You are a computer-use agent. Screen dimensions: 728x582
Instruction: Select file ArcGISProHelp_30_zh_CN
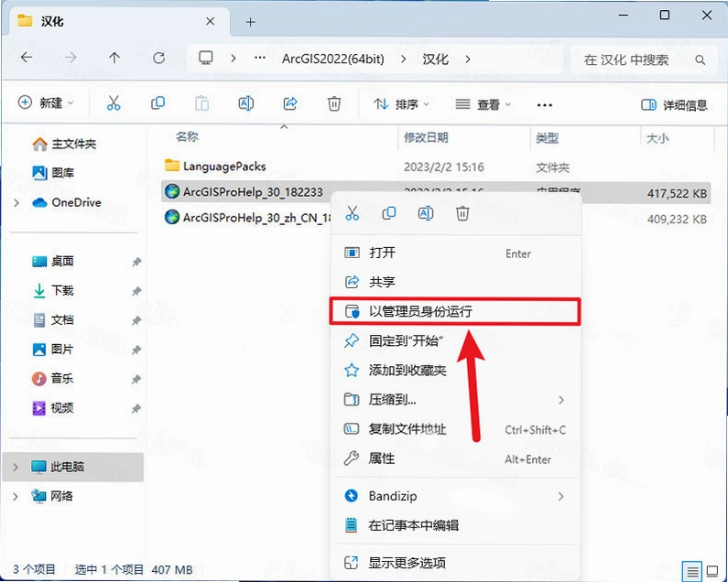(x=248, y=218)
